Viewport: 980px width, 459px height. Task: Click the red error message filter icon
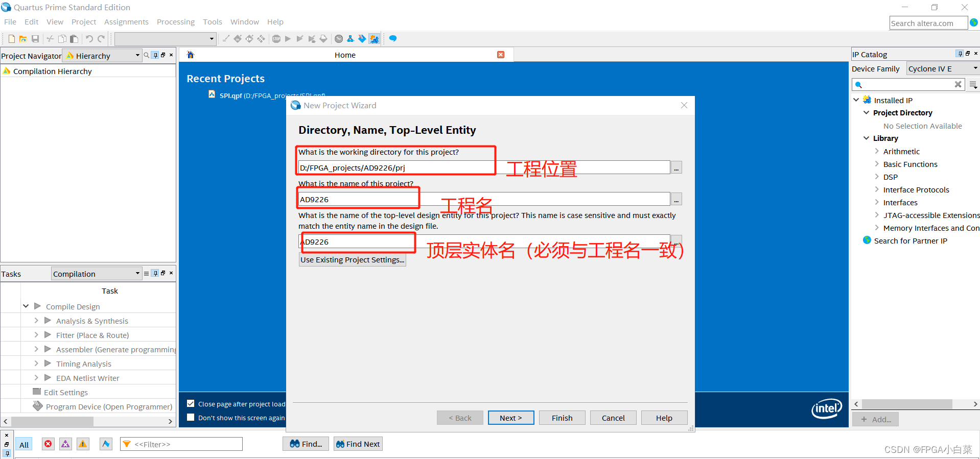[48, 444]
